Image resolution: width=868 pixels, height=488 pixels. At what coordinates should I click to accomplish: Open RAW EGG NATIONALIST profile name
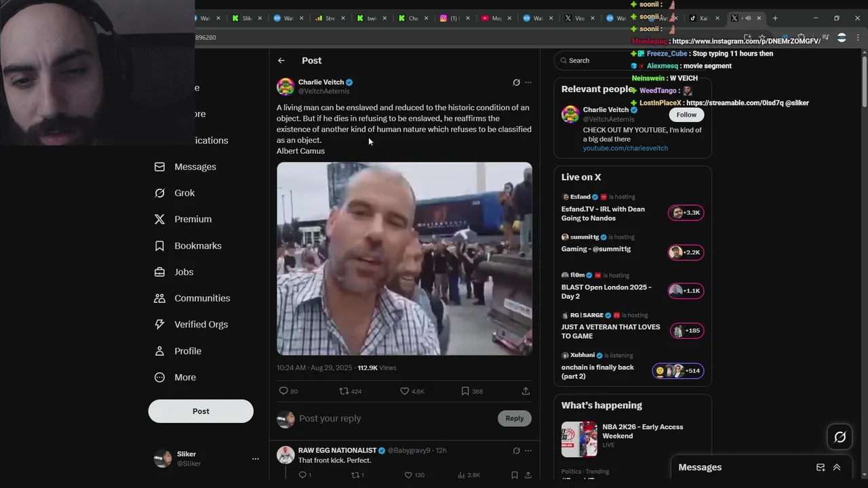click(x=337, y=450)
